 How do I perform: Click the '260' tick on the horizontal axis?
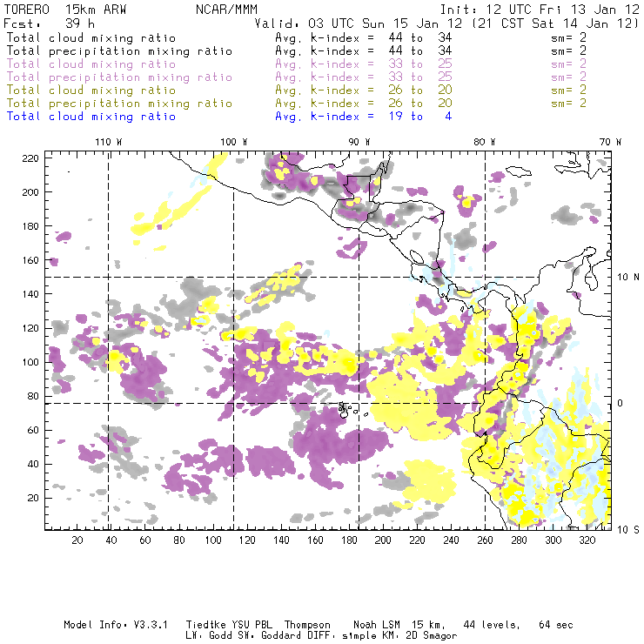485,540
